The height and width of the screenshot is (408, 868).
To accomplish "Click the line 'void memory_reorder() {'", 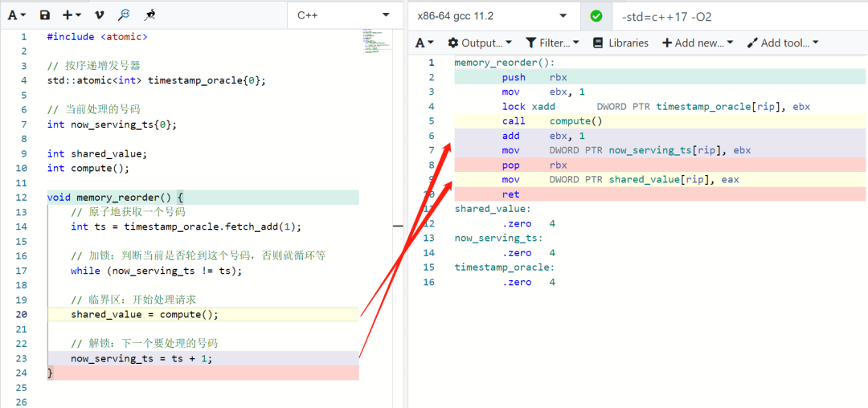I will click(115, 198).
